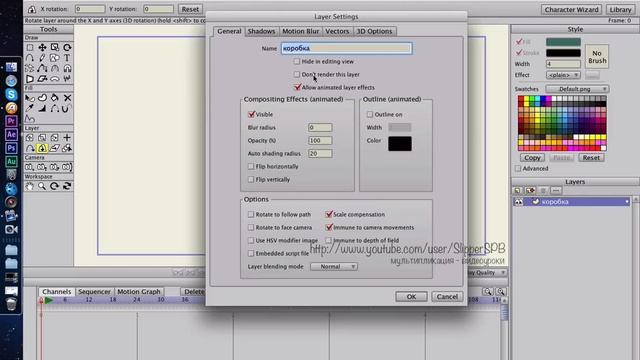Cancel the Layer Settings dialog

447,297
